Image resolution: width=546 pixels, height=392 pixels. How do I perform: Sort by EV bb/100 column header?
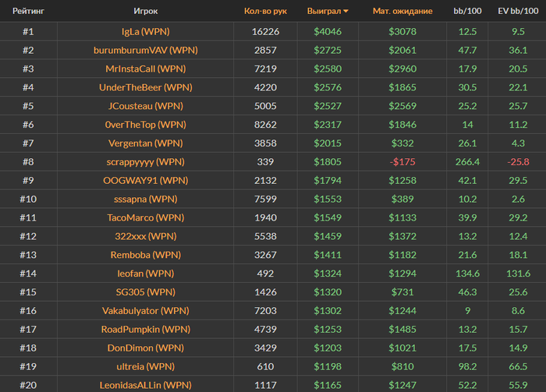pyautogui.click(x=518, y=12)
